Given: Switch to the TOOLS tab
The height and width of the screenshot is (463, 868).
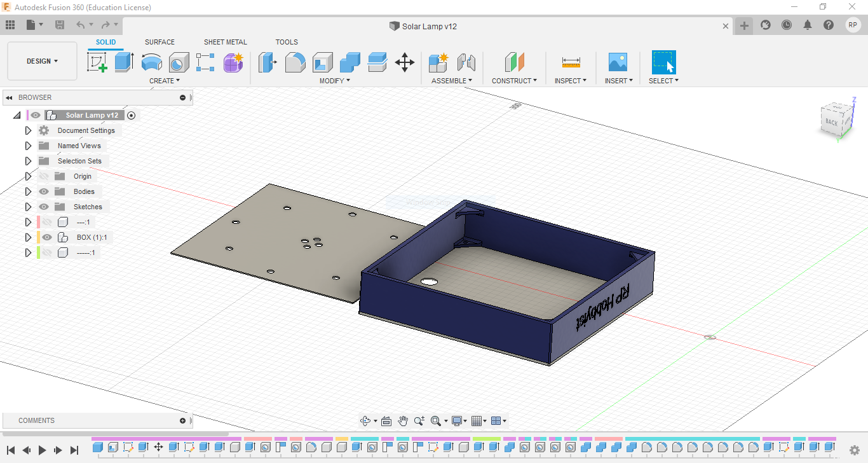Looking at the screenshot, I should click(287, 42).
